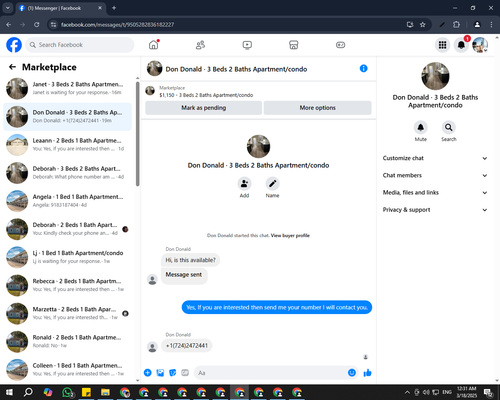Open a new browser tab

114,8
